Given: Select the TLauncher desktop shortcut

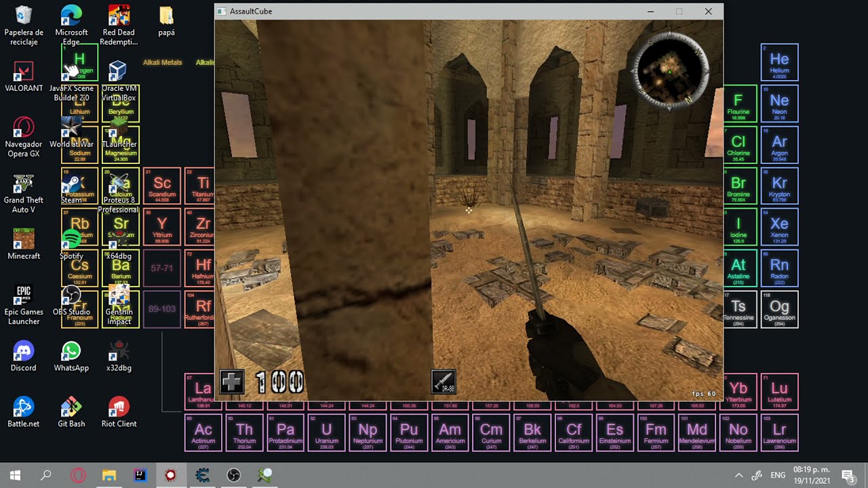Looking at the screenshot, I should tap(119, 133).
